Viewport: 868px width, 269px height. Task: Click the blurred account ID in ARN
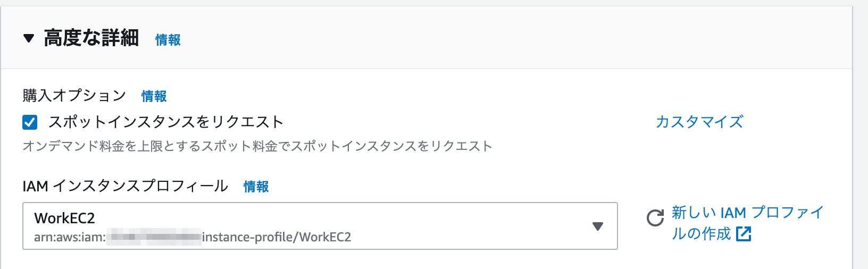pyautogui.click(x=154, y=237)
